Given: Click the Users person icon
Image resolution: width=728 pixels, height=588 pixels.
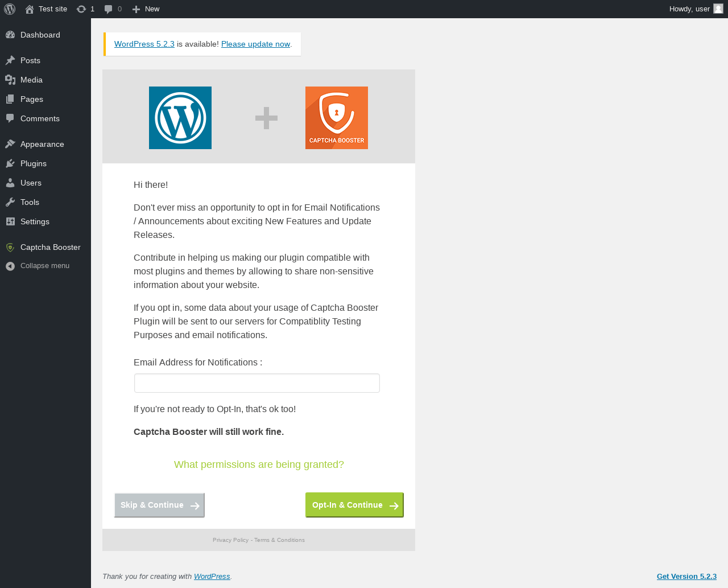Looking at the screenshot, I should point(10,183).
